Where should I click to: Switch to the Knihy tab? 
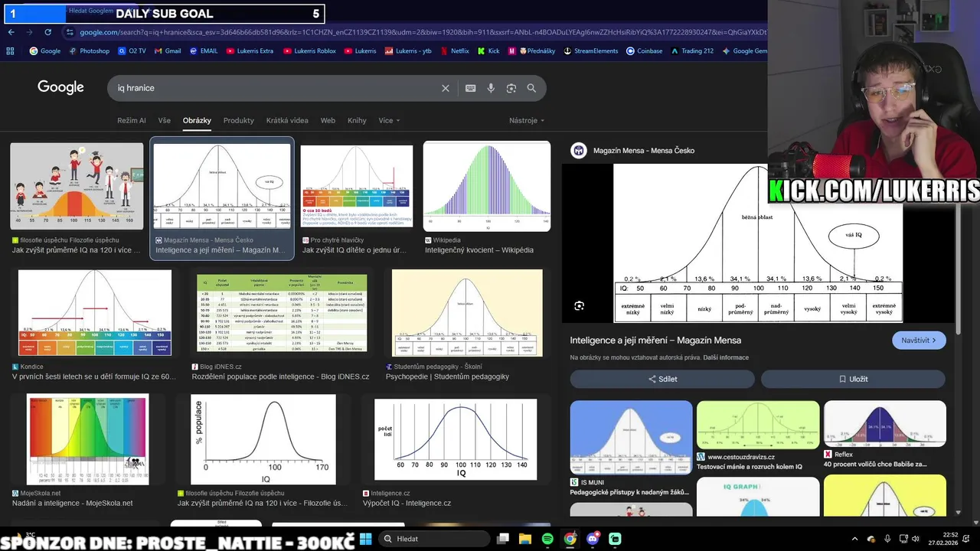coord(357,120)
